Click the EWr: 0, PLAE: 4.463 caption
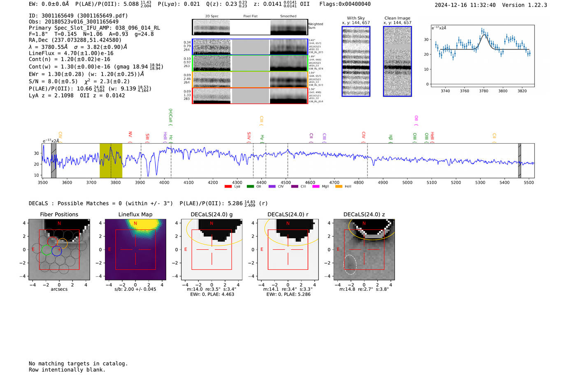This screenshot has height=392, width=576. point(212,295)
